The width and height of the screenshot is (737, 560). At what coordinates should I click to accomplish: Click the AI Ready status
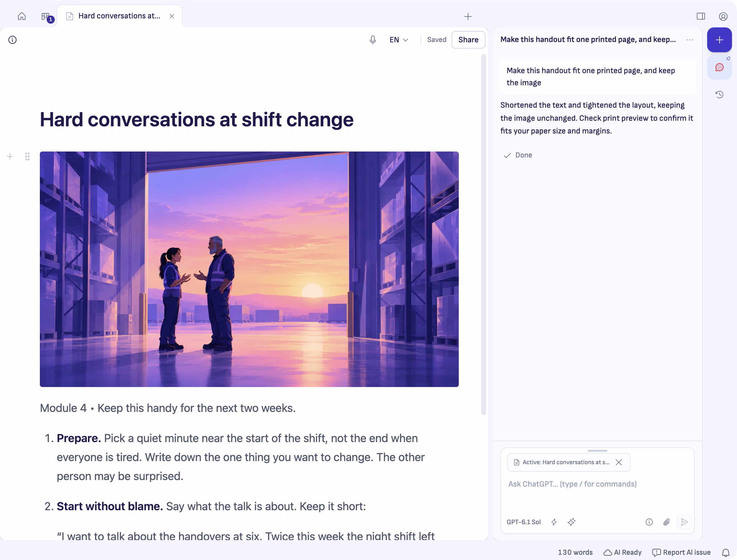(x=622, y=552)
